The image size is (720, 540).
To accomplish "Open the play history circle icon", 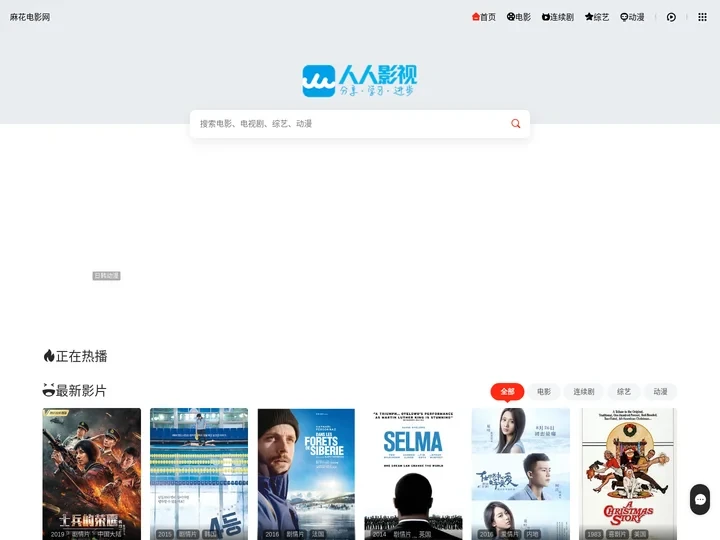I will point(671,17).
